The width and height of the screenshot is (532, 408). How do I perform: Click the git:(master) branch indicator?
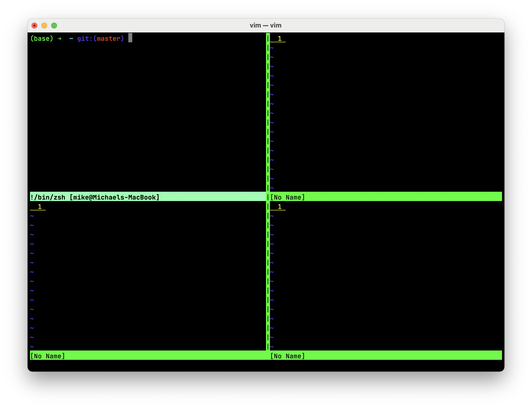coord(100,39)
